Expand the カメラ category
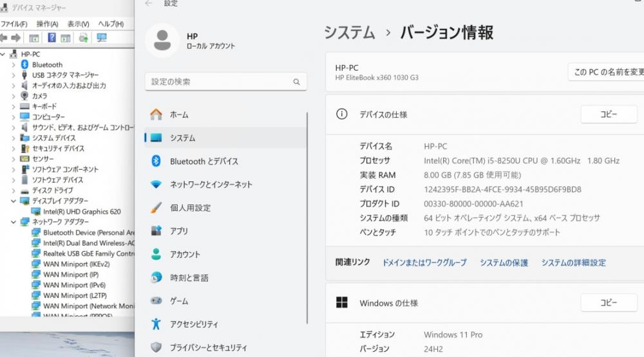This screenshot has height=357, width=644. pos(14,96)
